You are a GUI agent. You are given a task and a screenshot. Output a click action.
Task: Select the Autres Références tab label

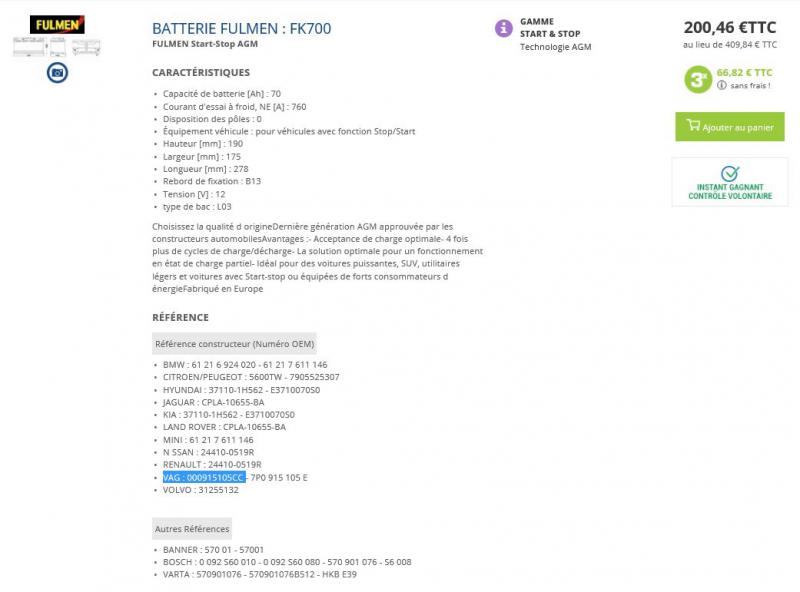click(192, 529)
